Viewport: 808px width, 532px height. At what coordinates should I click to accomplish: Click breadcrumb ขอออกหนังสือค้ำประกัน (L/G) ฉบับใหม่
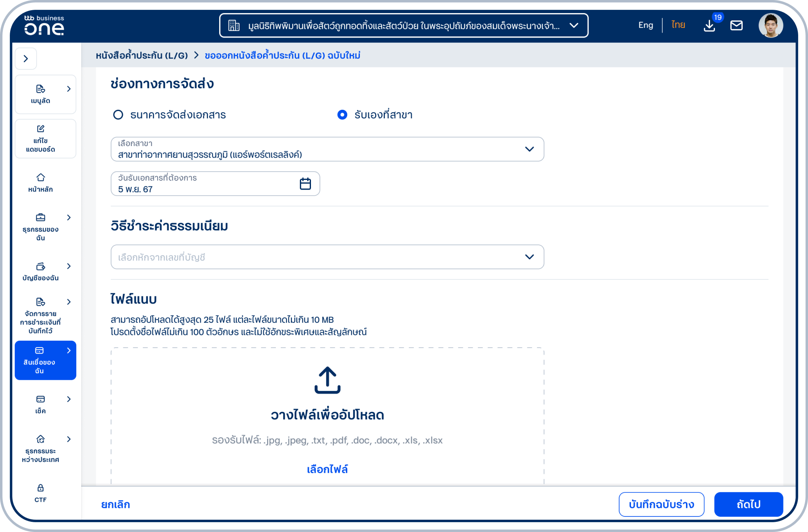click(x=282, y=55)
